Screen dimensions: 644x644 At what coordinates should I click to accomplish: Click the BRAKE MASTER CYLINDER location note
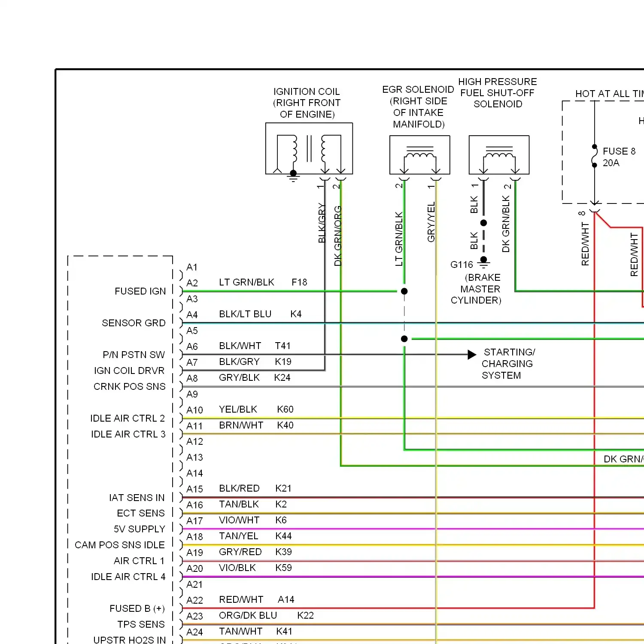(476, 289)
